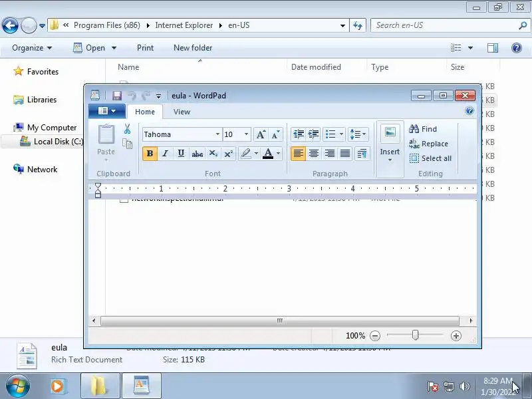The width and height of the screenshot is (532, 399).
Task: Click Print in Explorer toolbar
Action: [x=145, y=48]
